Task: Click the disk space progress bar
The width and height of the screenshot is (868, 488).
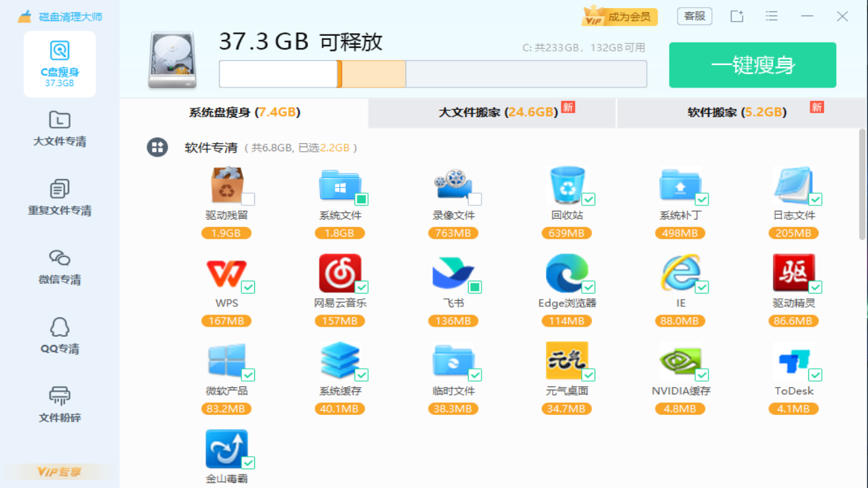Action: (433, 74)
